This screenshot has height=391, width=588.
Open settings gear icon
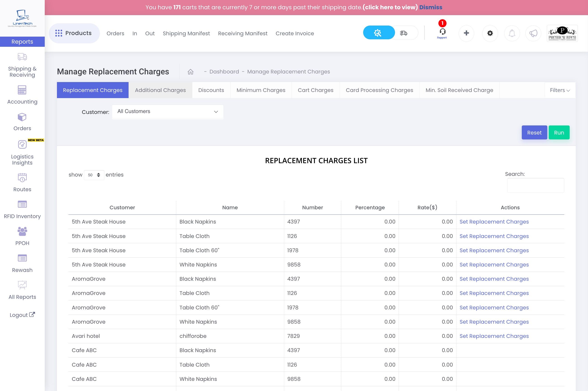tap(490, 33)
